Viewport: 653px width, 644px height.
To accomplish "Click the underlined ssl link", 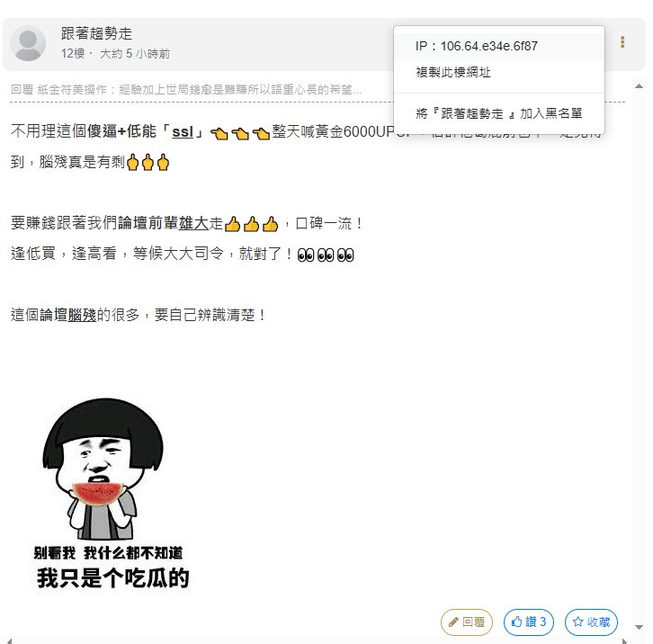I will pyautogui.click(x=183, y=131).
